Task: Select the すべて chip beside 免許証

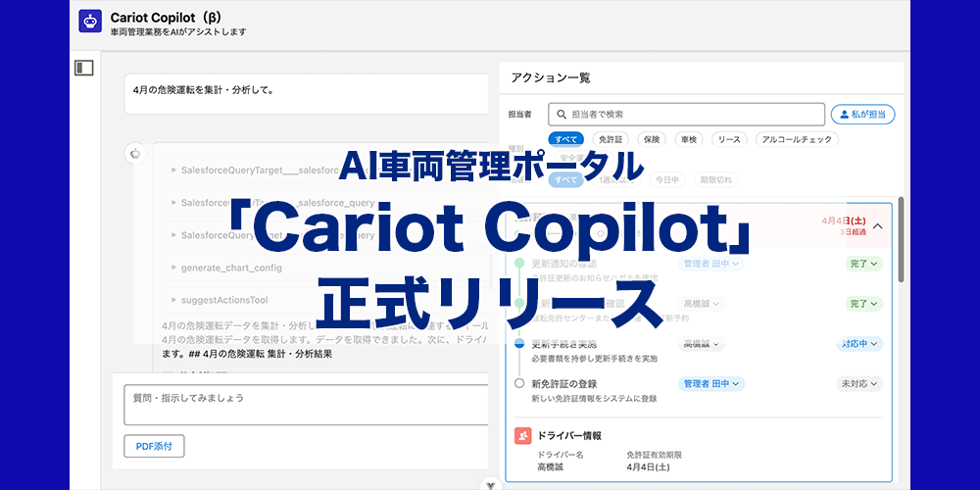Action: (x=565, y=139)
